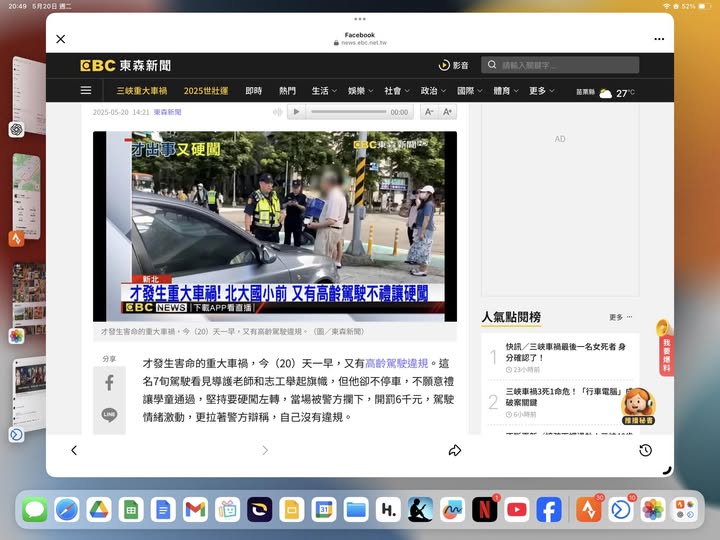This screenshot has height=540, width=720.
Task: Expand the 更多 navigation dropdown
Action: [541, 90]
